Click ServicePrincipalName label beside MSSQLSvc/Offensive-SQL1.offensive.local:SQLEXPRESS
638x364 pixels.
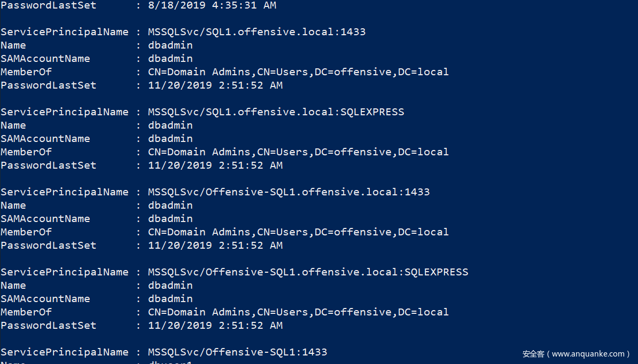point(64,272)
